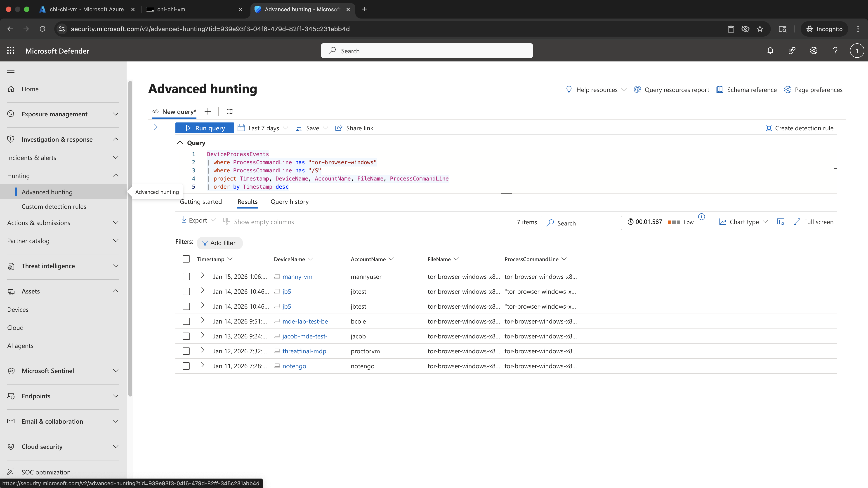Open the Microsoft apps launcher grid
This screenshot has width=868, height=488.
10,51
